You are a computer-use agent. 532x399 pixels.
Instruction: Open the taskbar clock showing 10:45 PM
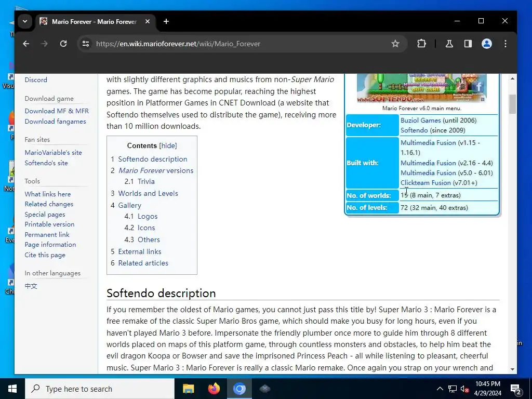coord(487,389)
